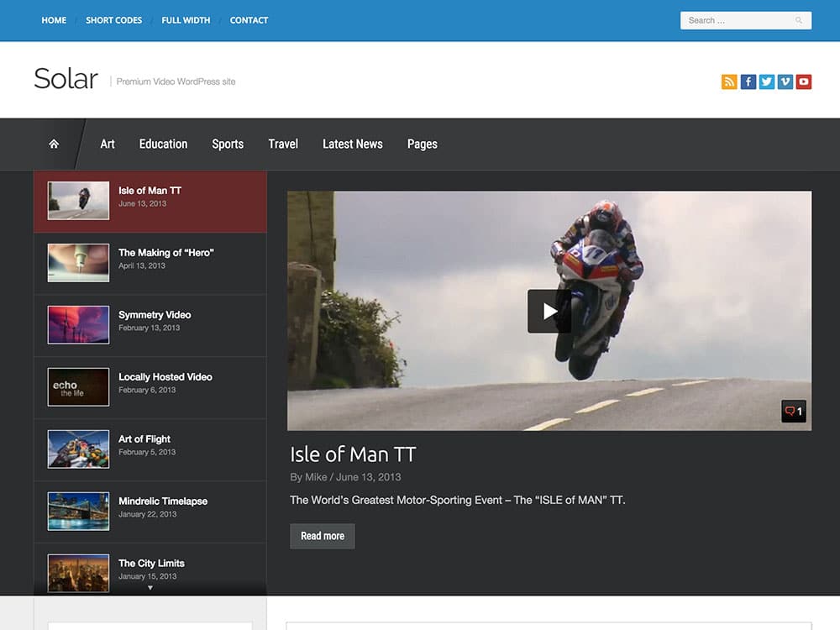Click the RSS feed icon
840x630 pixels.
coord(729,81)
